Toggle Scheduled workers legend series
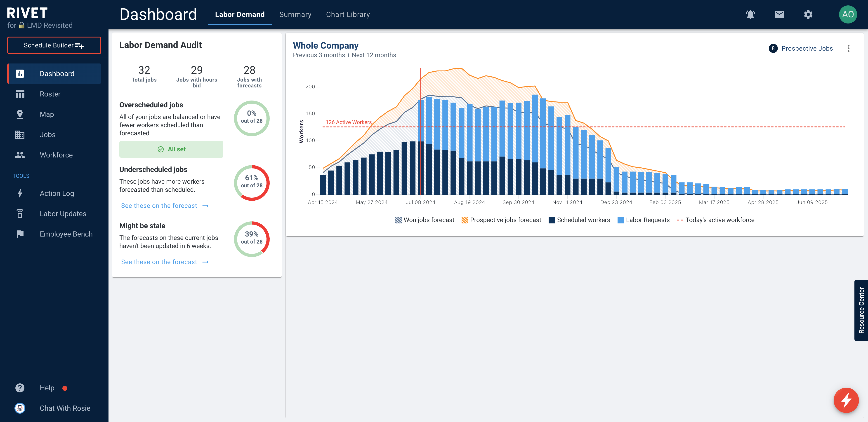The height and width of the screenshot is (422, 868). 579,220
